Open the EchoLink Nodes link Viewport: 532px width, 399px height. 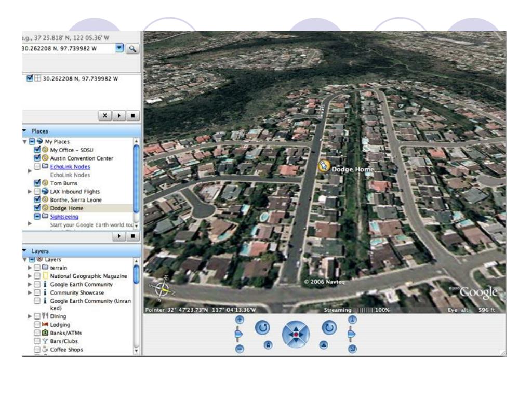coord(70,167)
